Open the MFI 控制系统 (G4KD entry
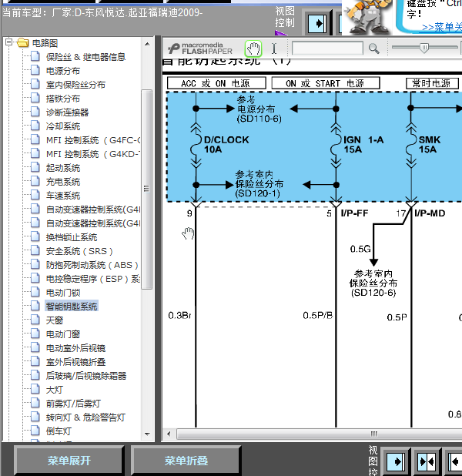Viewport: 462px width, 476px height. pyautogui.click(x=93, y=154)
